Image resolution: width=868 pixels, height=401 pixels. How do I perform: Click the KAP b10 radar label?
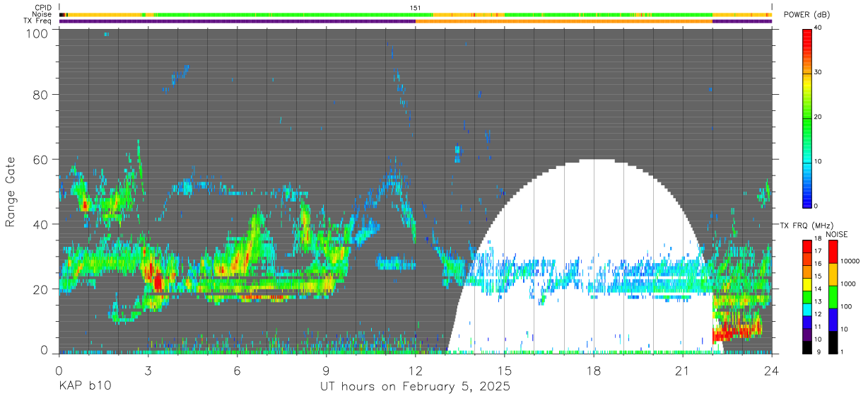(84, 387)
